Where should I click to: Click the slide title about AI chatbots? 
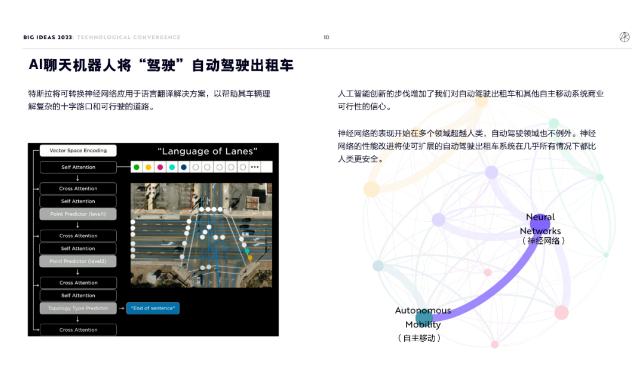161,65
